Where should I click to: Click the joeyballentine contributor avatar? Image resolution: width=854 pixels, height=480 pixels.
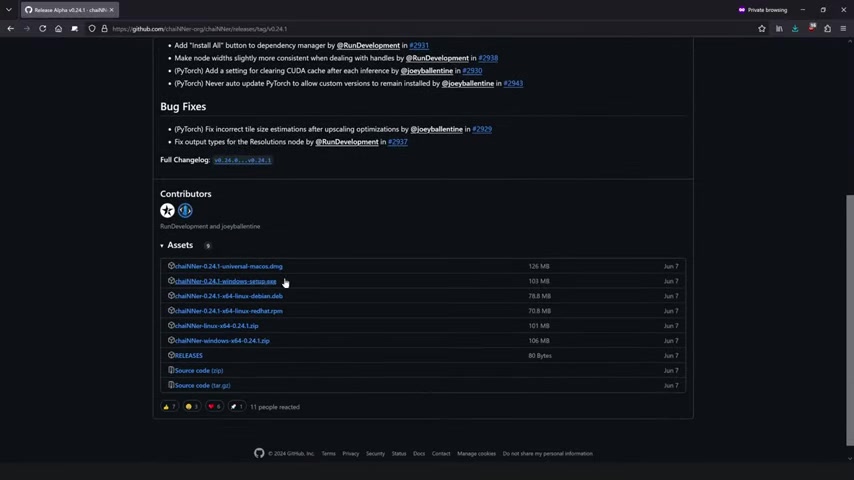coord(185,211)
